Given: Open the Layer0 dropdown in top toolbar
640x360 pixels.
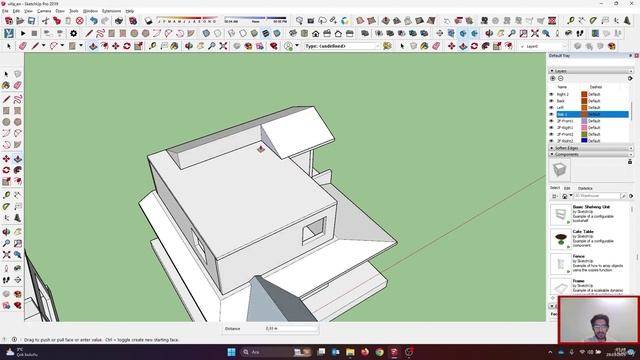Looking at the screenshot, I should (543, 47).
